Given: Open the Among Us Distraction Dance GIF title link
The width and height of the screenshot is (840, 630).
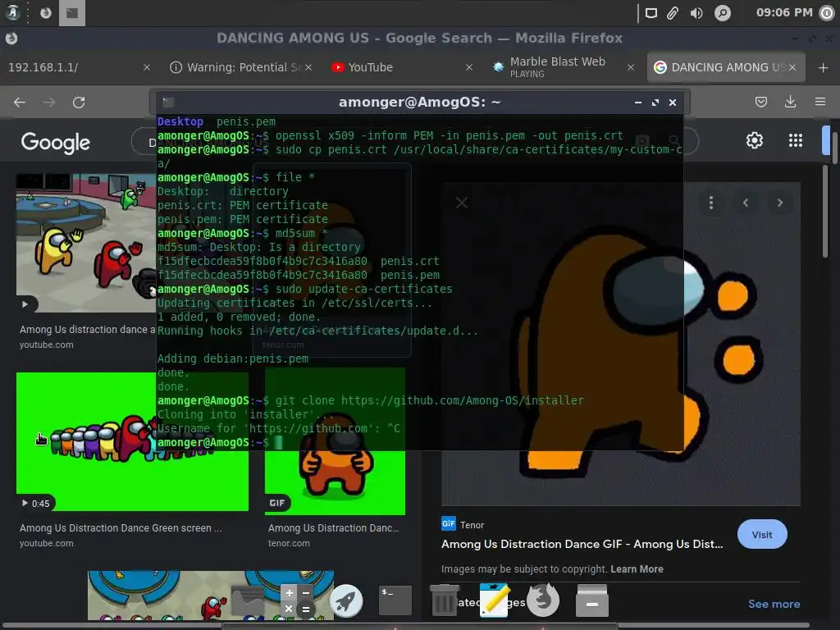Looking at the screenshot, I should point(582,545).
